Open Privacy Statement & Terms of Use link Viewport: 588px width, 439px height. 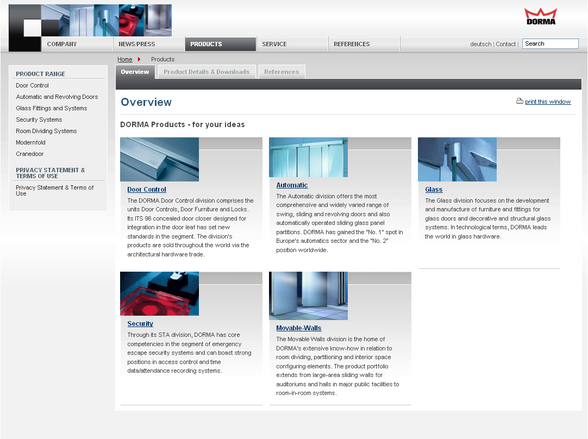[x=54, y=190]
